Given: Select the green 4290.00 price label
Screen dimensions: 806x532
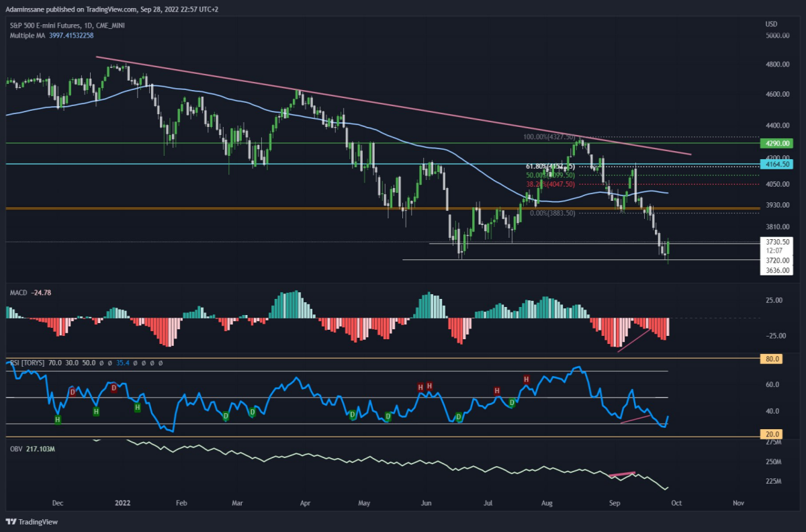Looking at the screenshot, I should point(776,143).
